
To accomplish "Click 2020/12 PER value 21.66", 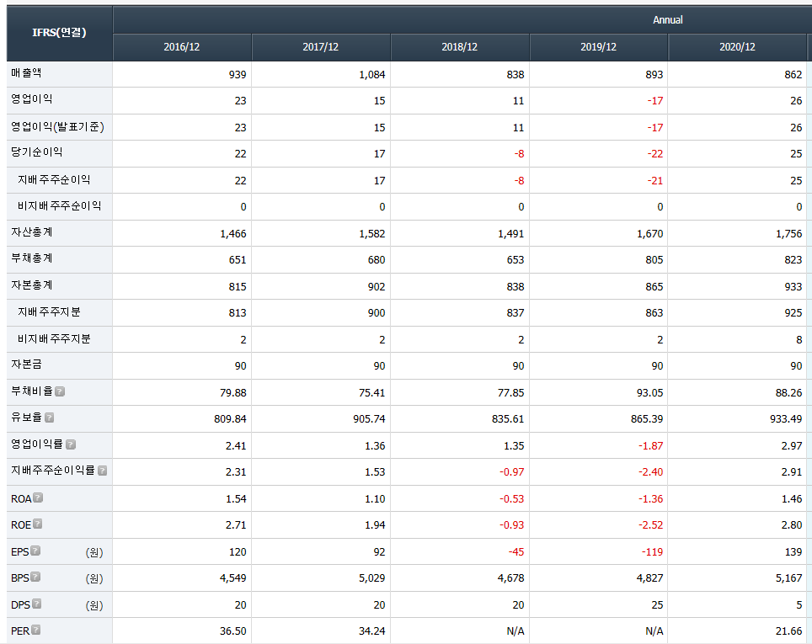I will (x=788, y=631).
